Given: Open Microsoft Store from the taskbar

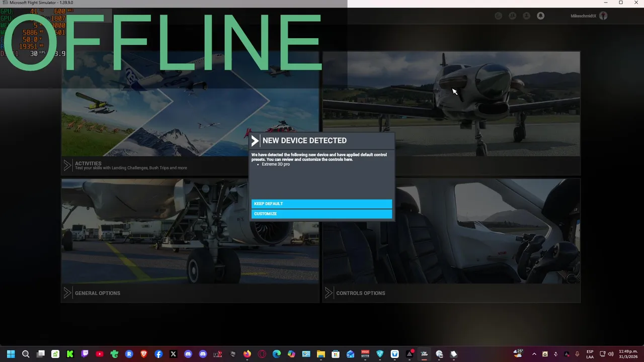Looking at the screenshot, I should (336, 354).
